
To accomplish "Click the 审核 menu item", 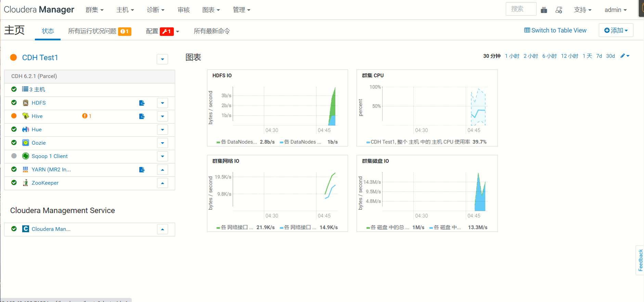I will click(184, 10).
